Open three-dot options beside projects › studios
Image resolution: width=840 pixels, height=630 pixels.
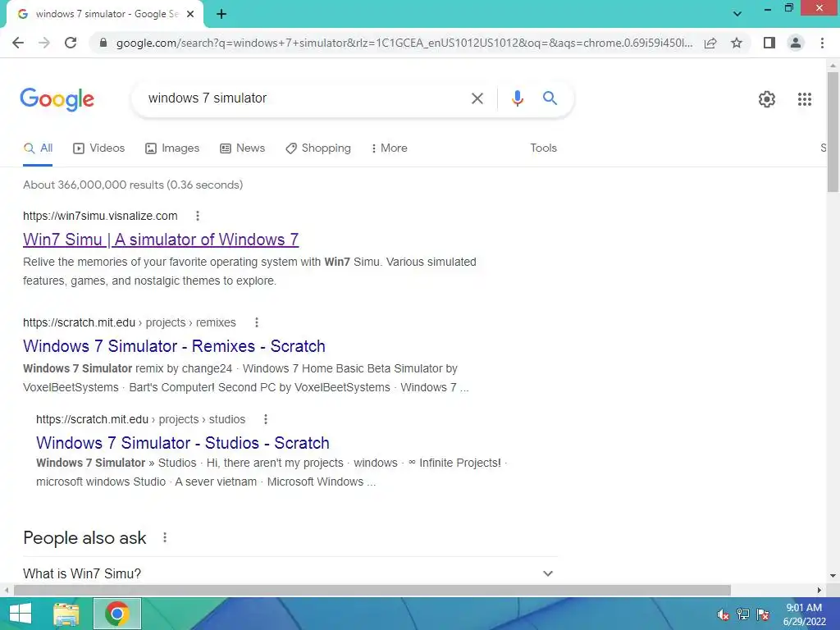pyautogui.click(x=266, y=419)
